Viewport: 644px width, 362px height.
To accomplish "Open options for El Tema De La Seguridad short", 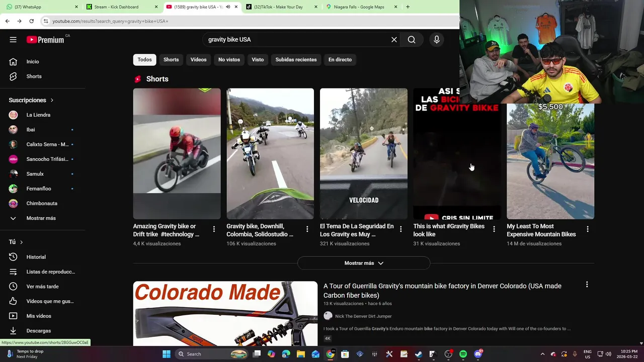I will (x=401, y=229).
